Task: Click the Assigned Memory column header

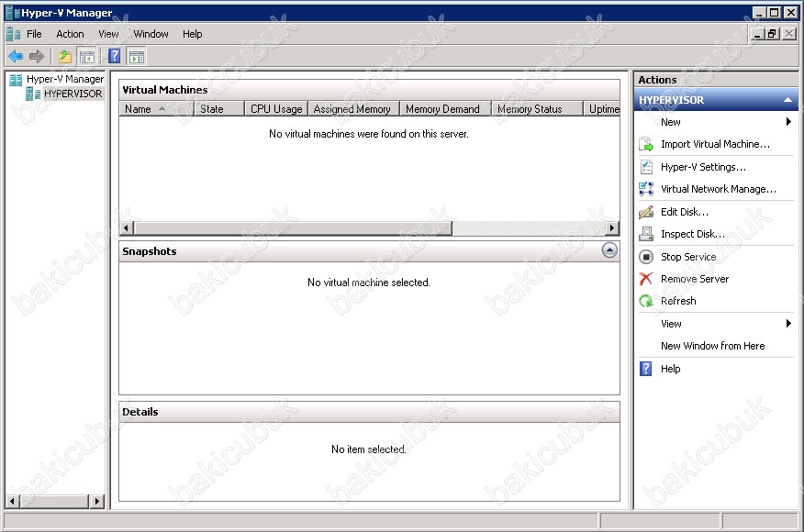Action: [353, 109]
